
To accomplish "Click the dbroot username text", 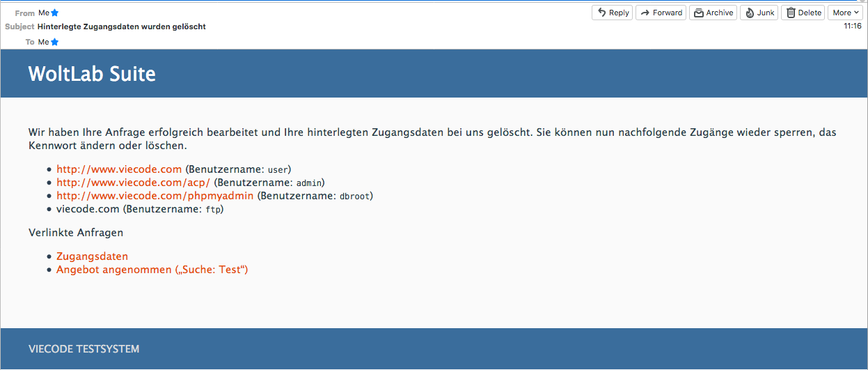I will click(355, 196).
